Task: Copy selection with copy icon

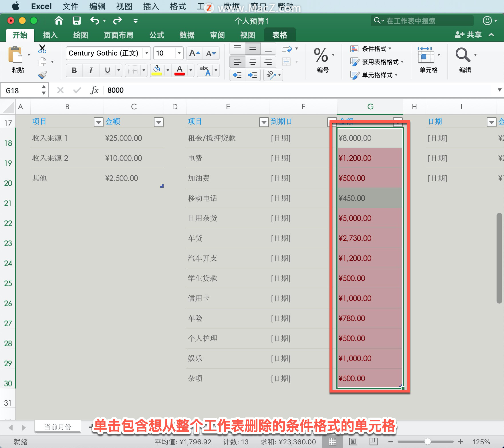Action: [42, 62]
